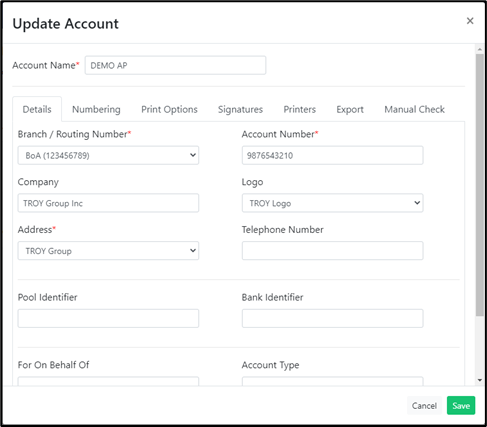Save the account changes

coord(461,405)
